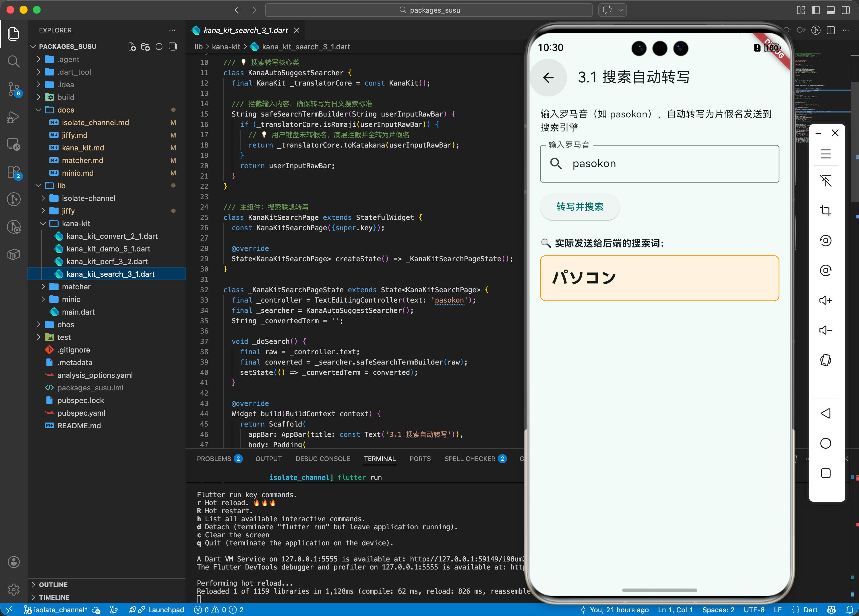
Task: Tap the back arrow in phone app bar
Action: (548, 78)
